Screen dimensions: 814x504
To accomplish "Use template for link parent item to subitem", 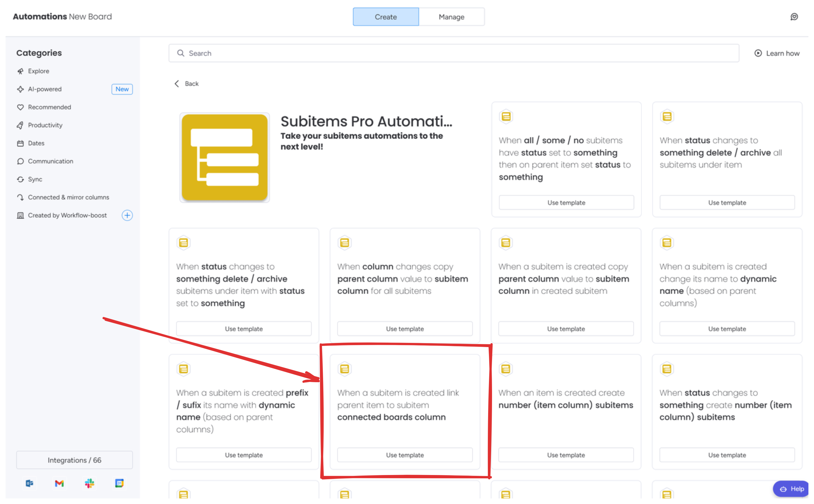I will click(x=405, y=455).
